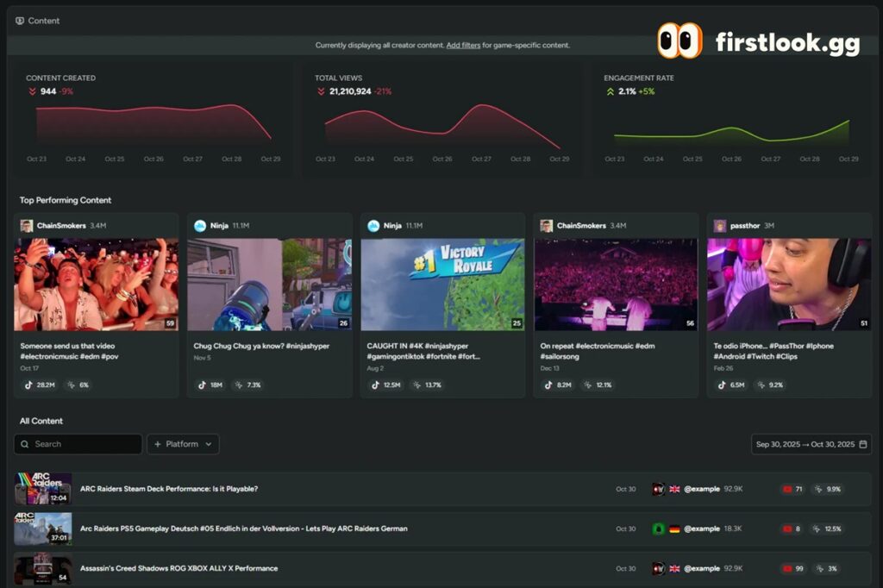Open the Chug Chug Chug video thumbnail
The width and height of the screenshot is (883, 588).
[x=270, y=285]
